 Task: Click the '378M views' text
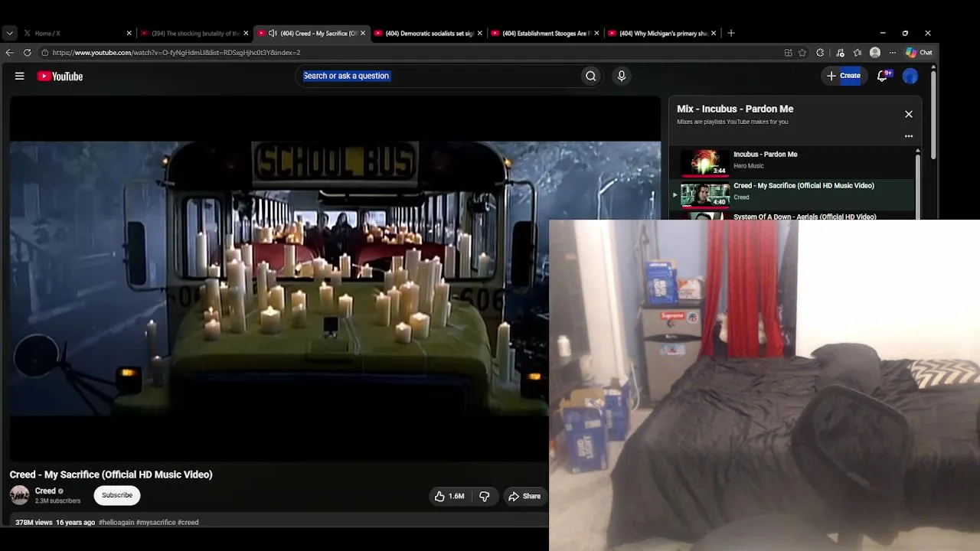pyautogui.click(x=34, y=523)
